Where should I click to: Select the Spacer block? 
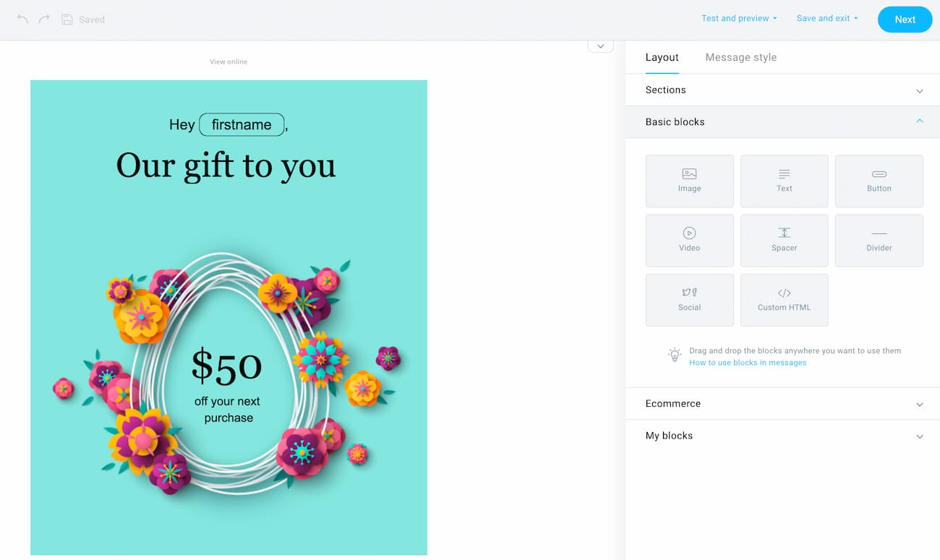click(x=784, y=240)
